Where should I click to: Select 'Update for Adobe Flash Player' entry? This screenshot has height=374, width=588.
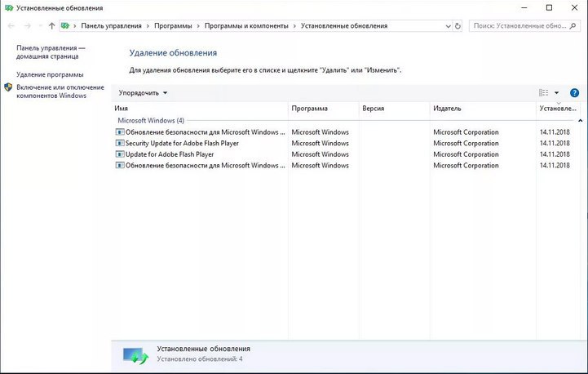pyautogui.click(x=345, y=154)
